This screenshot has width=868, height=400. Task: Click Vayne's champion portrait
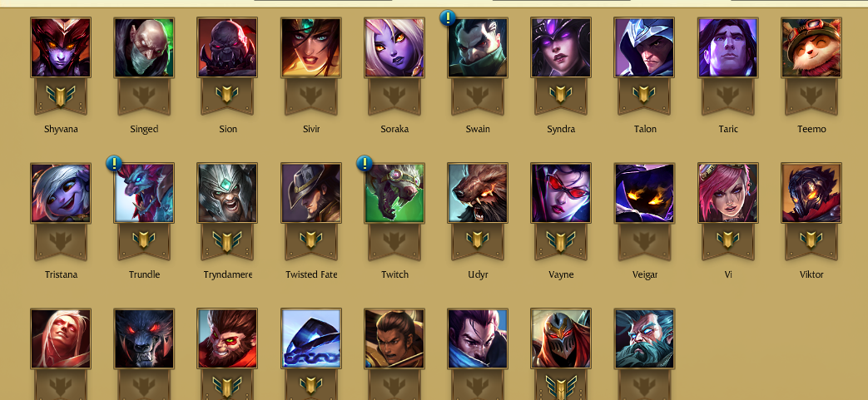(561, 193)
